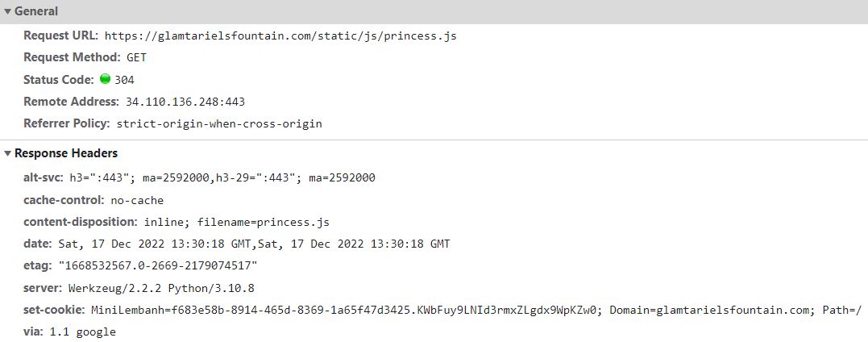The width and height of the screenshot is (868, 342).
Task: Select the Request Method GET value
Action: pos(136,57)
